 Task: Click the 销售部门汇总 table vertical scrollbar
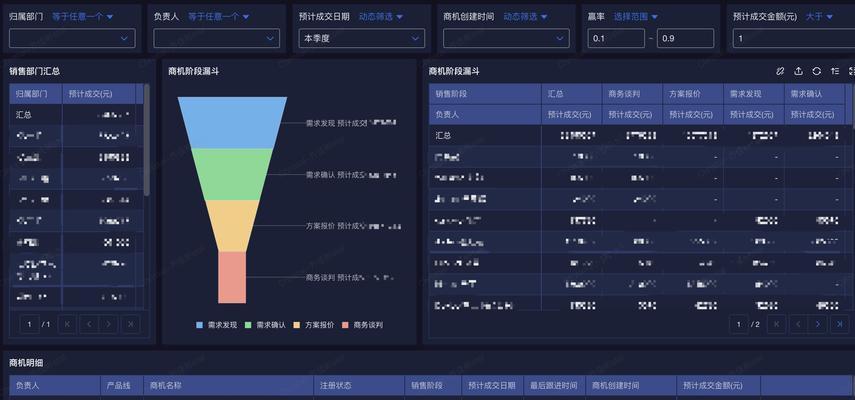(x=147, y=140)
